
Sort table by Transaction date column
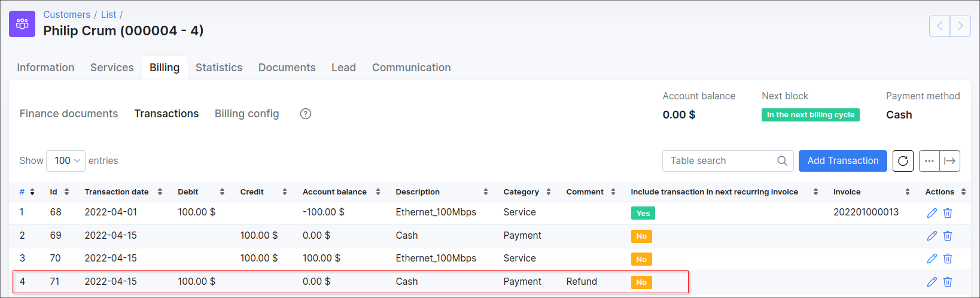[x=117, y=192]
